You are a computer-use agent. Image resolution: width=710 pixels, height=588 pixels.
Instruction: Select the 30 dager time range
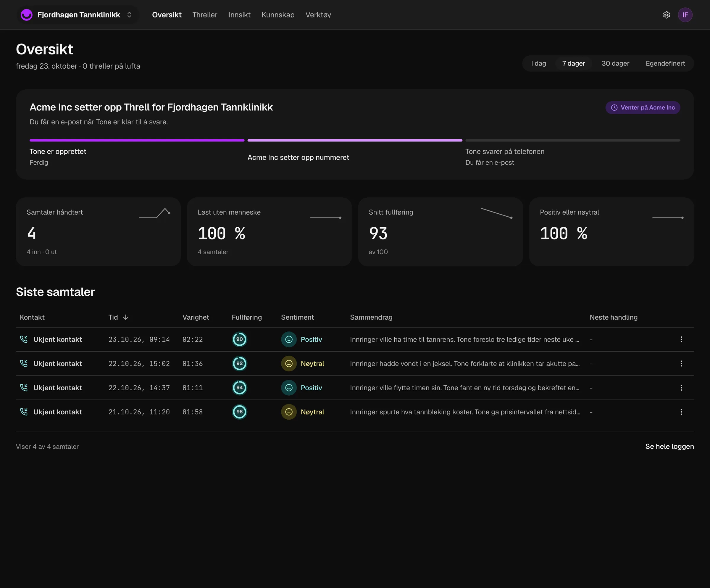615,64
